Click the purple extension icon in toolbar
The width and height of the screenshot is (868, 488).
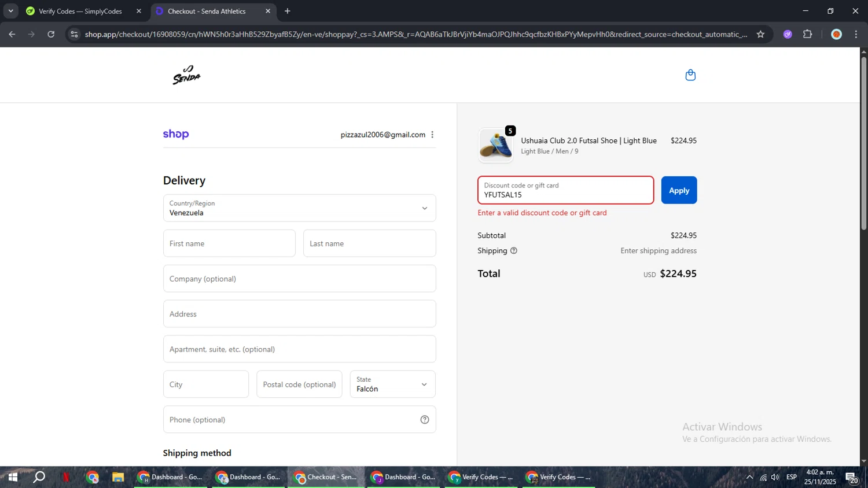pyautogui.click(x=788, y=34)
